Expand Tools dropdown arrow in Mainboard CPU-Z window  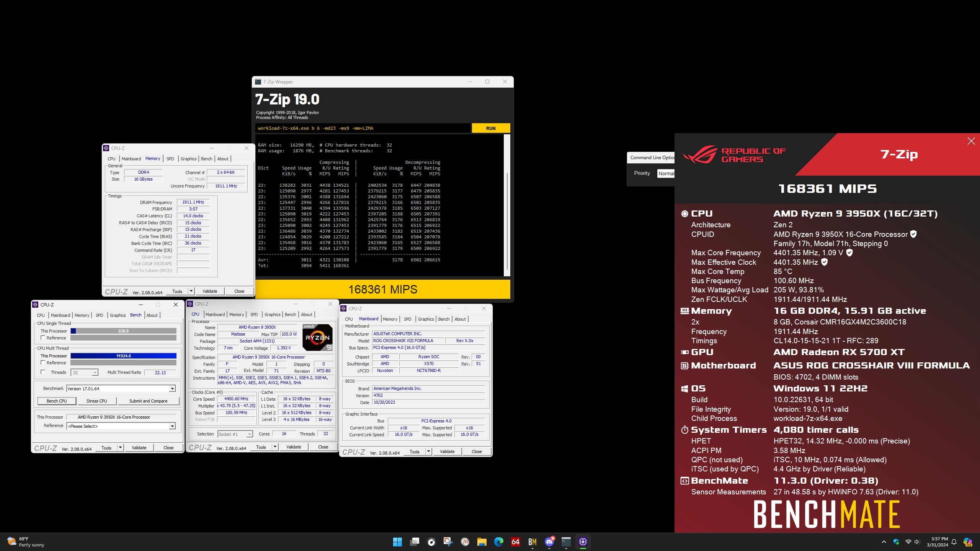pos(428,452)
